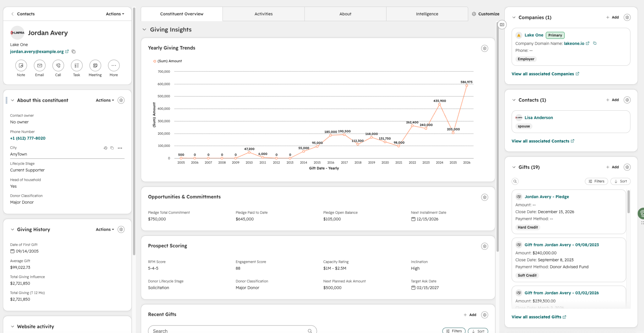Viewport: 644px width, 333px height.
Task: Collapse the Contacts (1) card
Action: pos(514,100)
